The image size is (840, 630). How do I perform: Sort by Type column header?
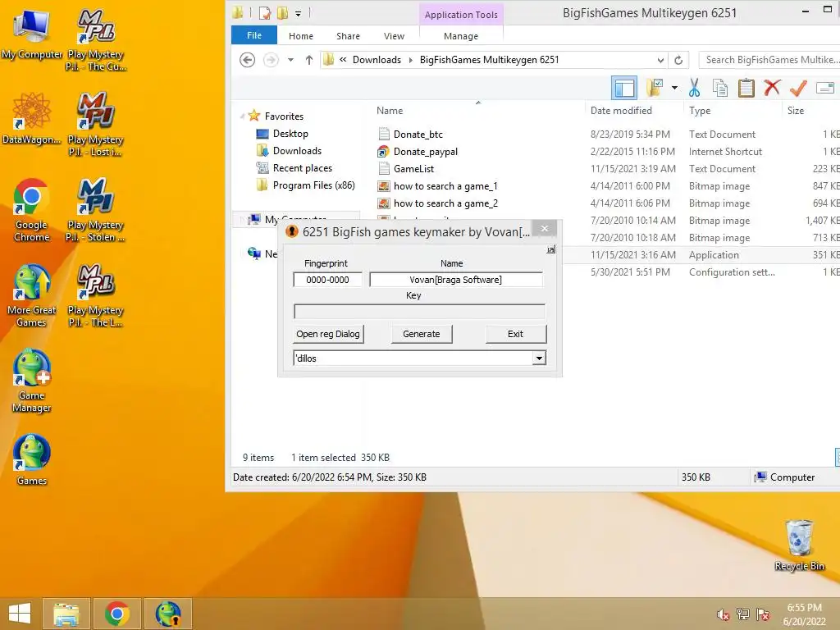tap(700, 111)
